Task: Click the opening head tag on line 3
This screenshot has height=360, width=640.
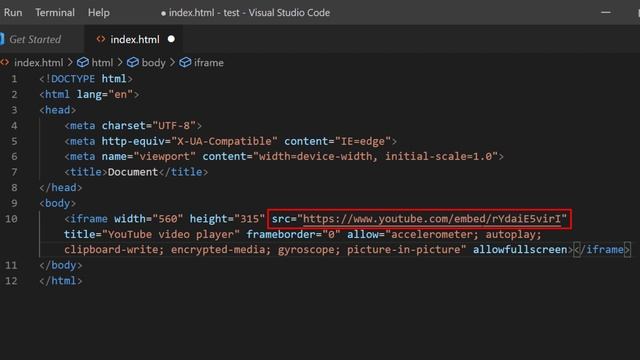Action: [58, 110]
